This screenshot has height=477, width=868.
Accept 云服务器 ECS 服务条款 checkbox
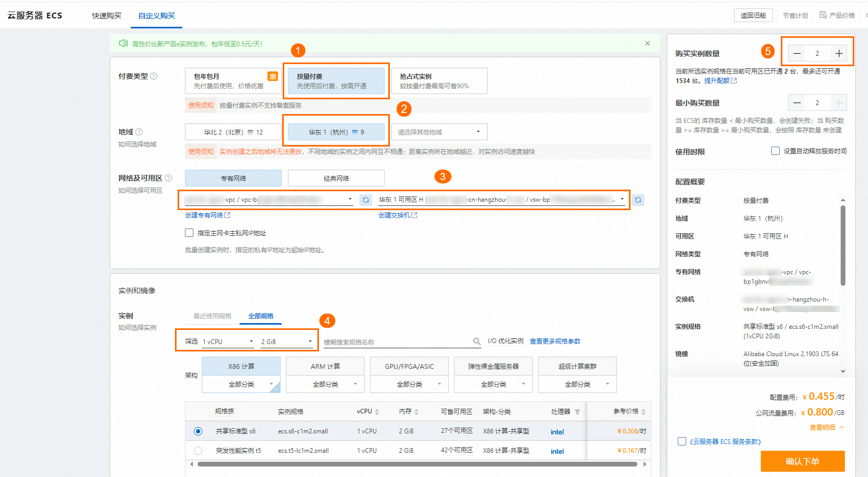[682, 441]
